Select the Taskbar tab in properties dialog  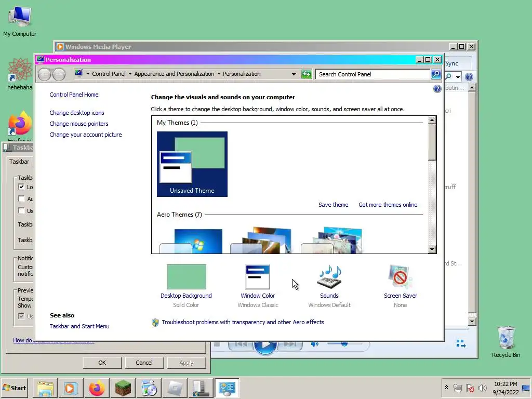(x=19, y=162)
